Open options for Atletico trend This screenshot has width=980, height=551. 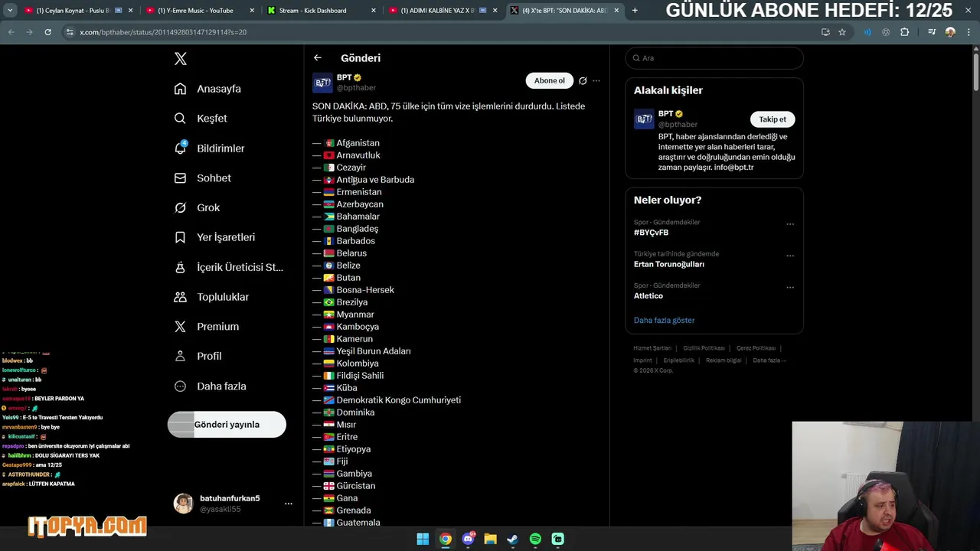point(790,288)
